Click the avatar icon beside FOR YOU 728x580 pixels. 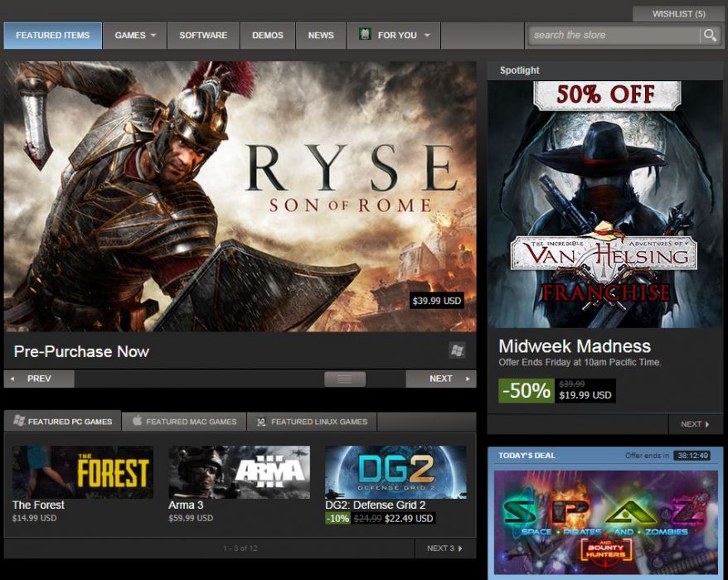click(363, 35)
